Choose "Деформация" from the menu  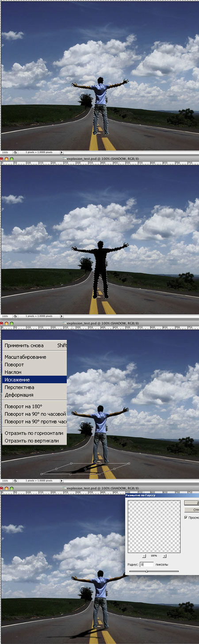click(x=34, y=395)
